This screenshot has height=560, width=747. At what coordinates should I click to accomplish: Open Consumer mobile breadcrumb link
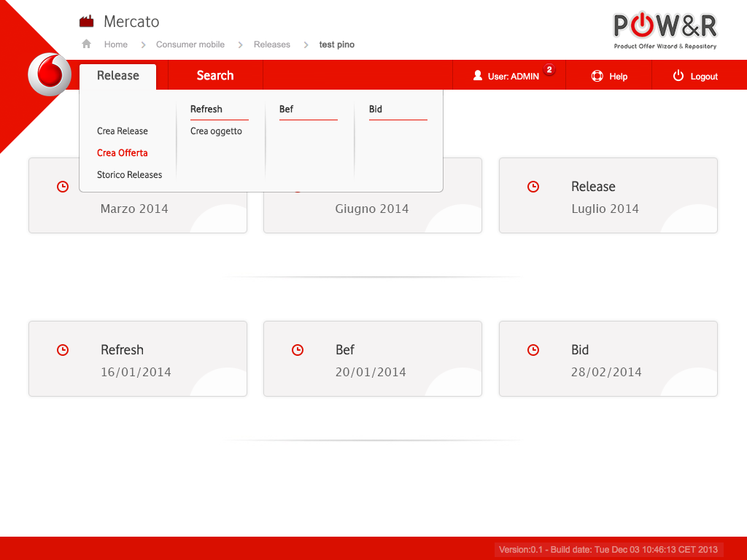point(190,44)
